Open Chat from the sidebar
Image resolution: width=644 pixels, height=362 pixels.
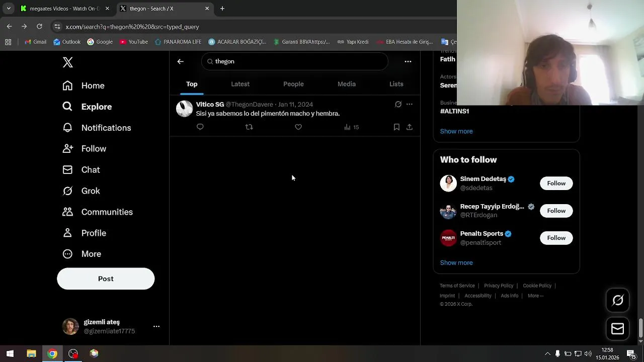81,170
